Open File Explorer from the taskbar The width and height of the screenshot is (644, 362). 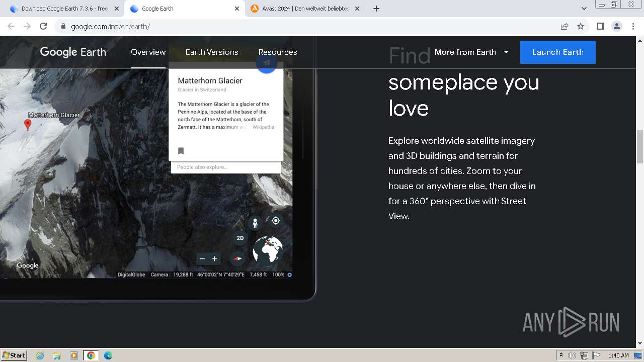pyautogui.click(x=57, y=355)
